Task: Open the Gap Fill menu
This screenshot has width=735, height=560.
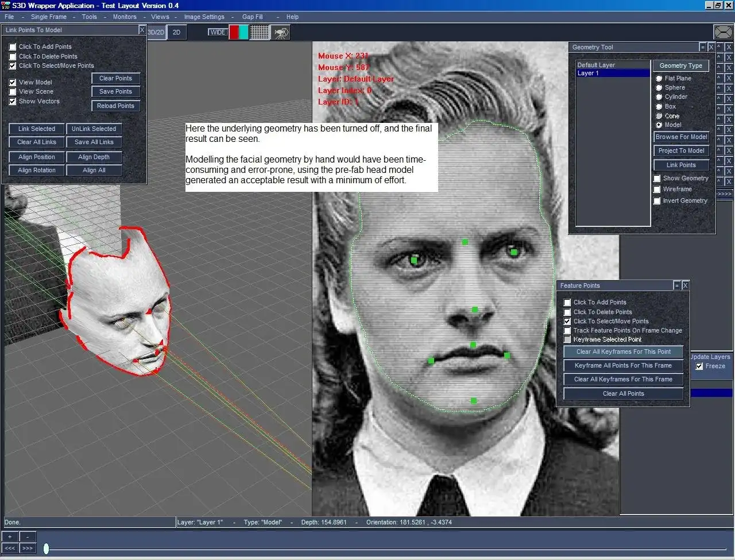Action: (x=252, y=17)
